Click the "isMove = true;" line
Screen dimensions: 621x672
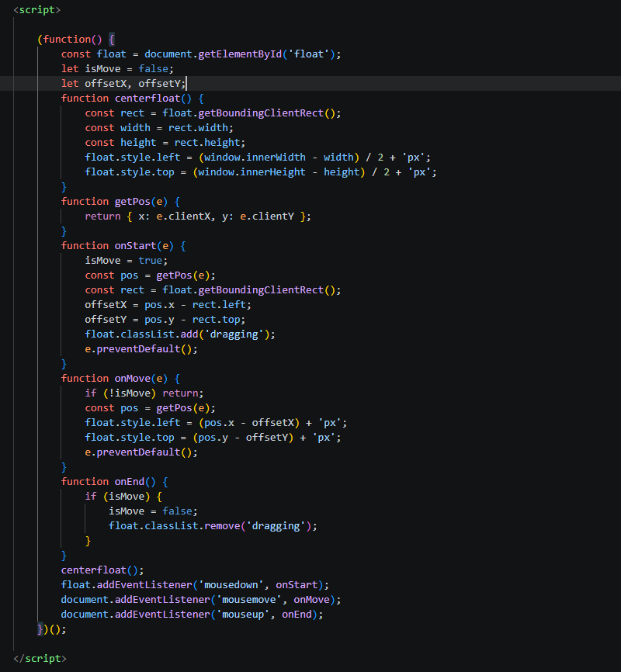click(x=126, y=261)
